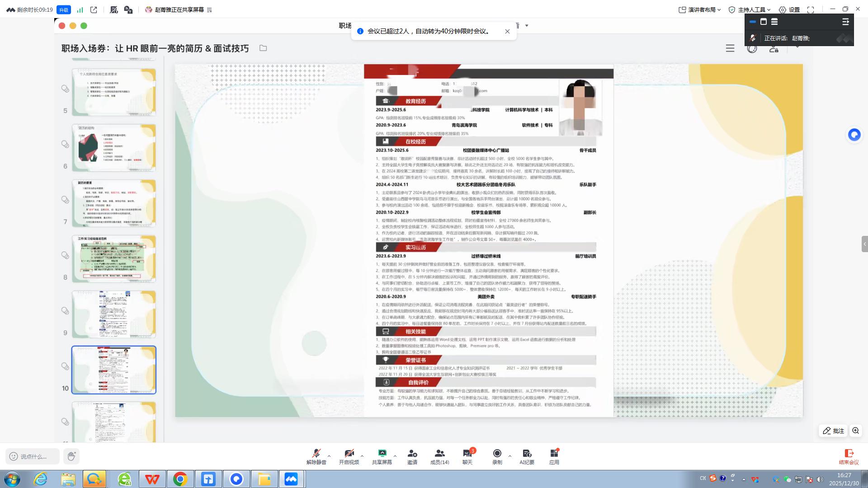The image size is (868, 488).
Task: Open the 设置 settings menu item
Action: [789, 9]
